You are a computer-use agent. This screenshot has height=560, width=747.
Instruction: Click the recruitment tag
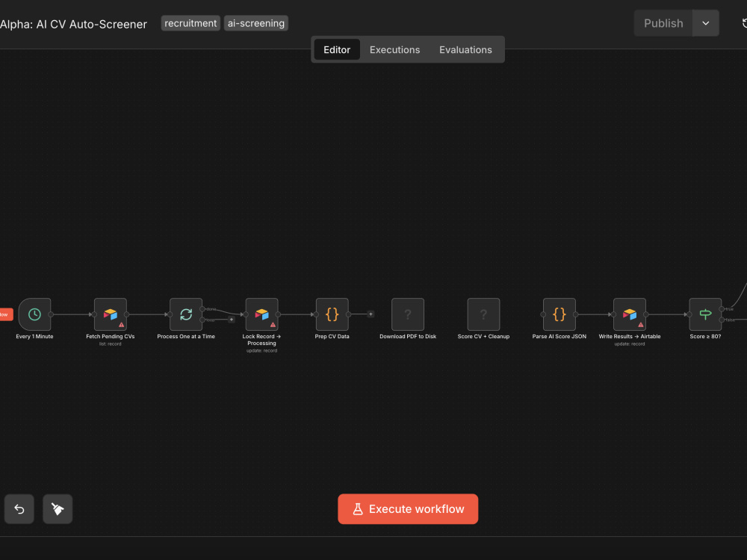tap(190, 23)
